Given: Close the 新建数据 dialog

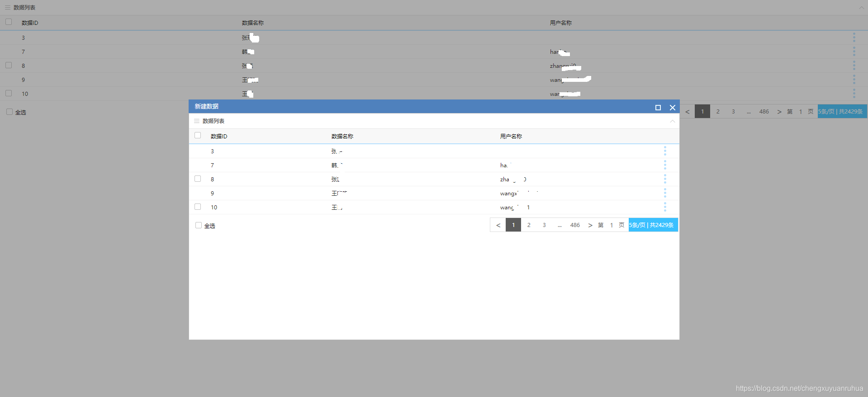Looking at the screenshot, I should click(673, 107).
